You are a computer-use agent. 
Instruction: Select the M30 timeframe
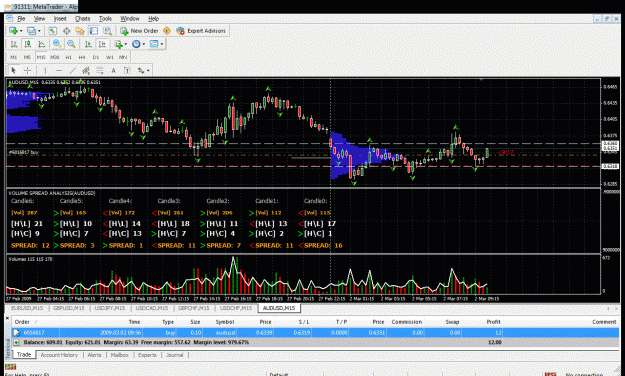click(55, 57)
